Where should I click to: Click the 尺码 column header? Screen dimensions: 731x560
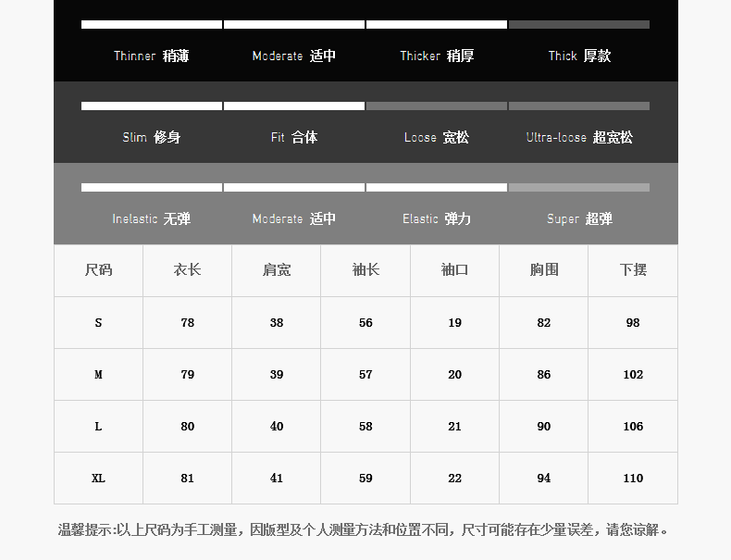pos(98,270)
